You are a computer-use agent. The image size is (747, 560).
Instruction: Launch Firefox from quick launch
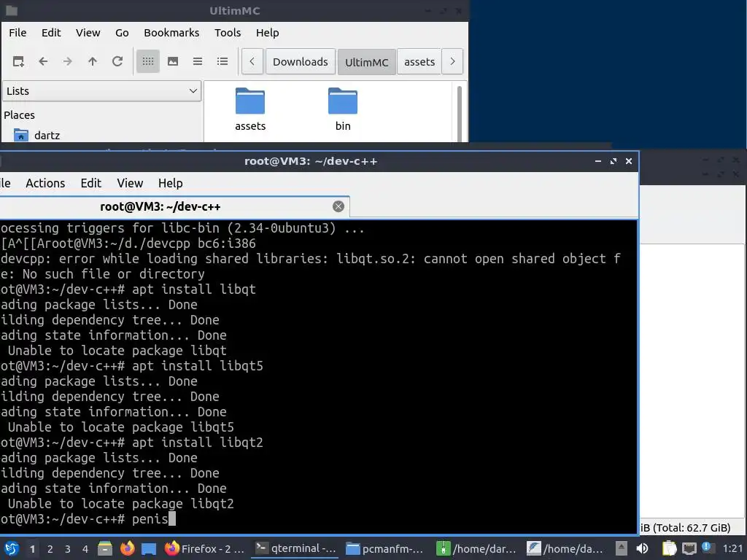(x=127, y=548)
